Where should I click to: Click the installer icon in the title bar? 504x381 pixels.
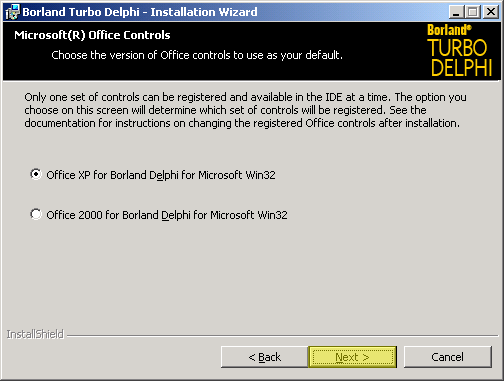(x=13, y=12)
